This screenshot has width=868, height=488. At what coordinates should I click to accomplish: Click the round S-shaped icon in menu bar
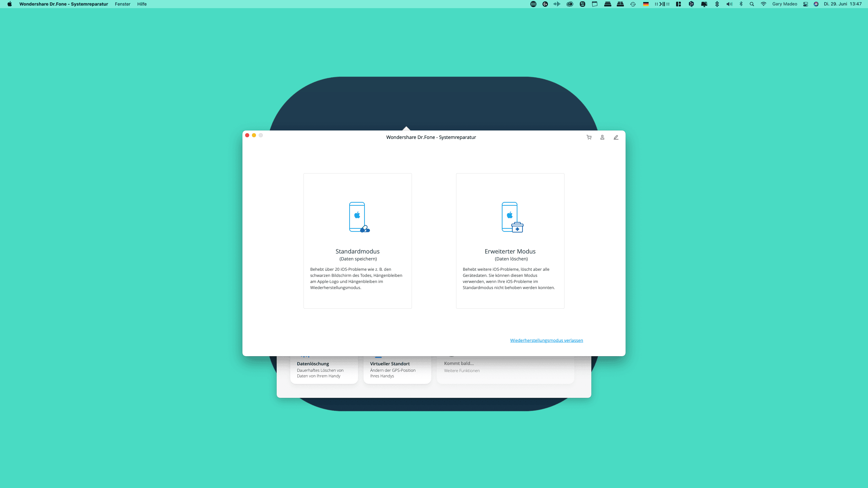click(x=583, y=4)
